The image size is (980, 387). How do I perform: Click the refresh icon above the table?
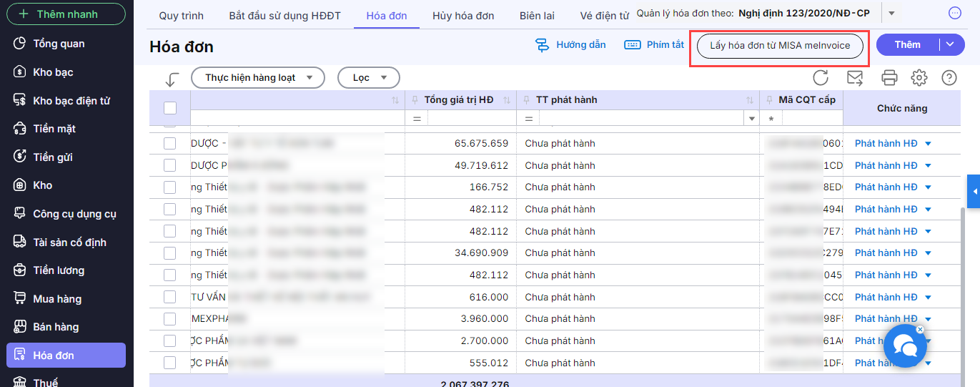[821, 77]
